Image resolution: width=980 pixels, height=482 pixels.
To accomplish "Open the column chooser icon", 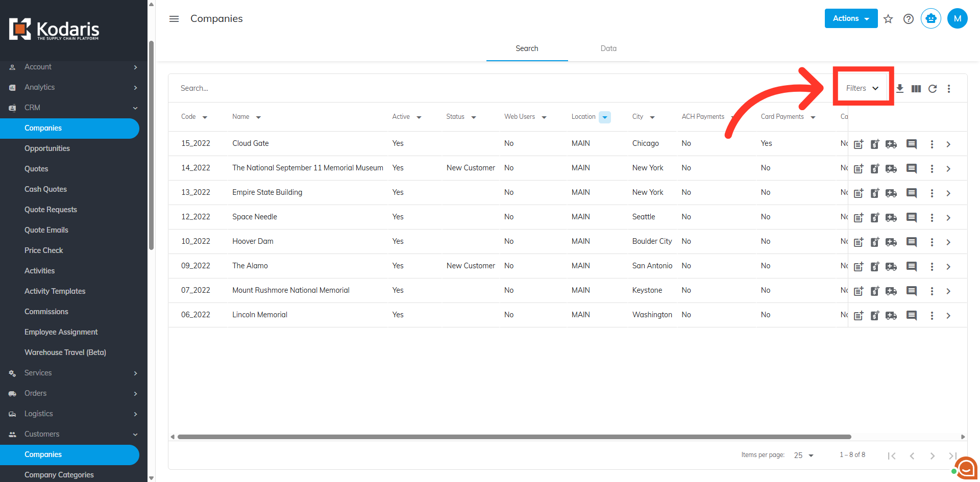I will [916, 89].
